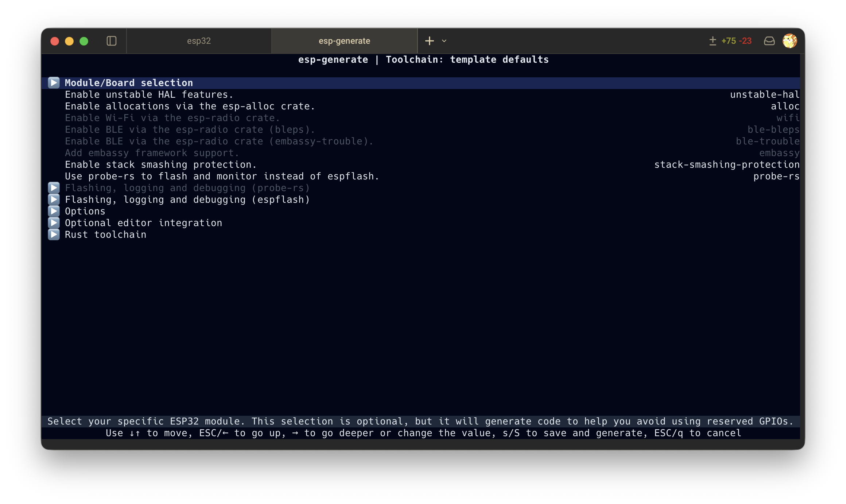This screenshot has height=504, width=846.
Task: Click the alloc option name
Action: 785,106
